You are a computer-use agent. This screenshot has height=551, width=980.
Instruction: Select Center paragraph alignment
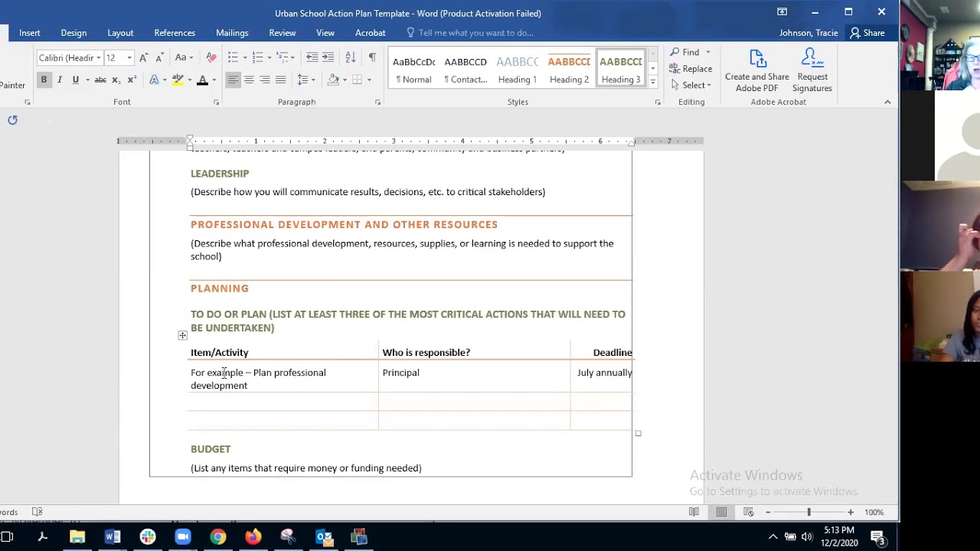pyautogui.click(x=249, y=80)
